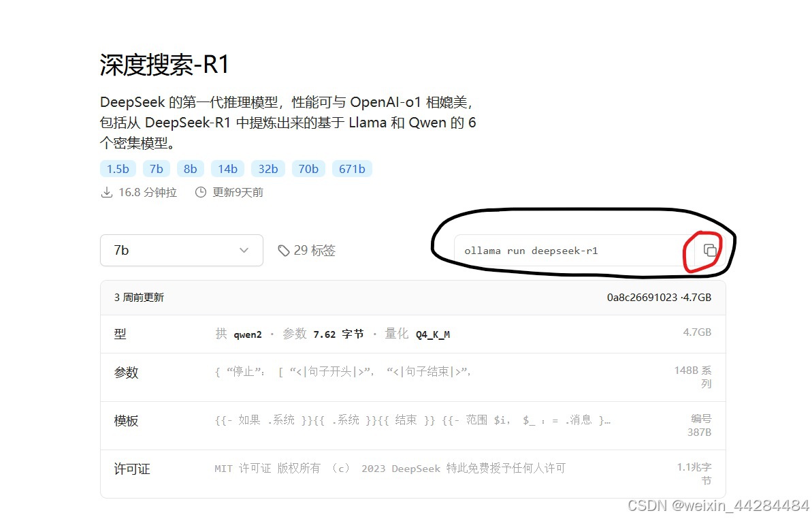Select the 1.5b model tag

click(117, 168)
